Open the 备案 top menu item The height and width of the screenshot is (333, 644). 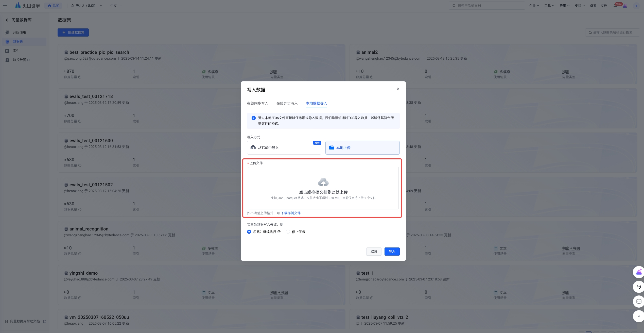593,6
